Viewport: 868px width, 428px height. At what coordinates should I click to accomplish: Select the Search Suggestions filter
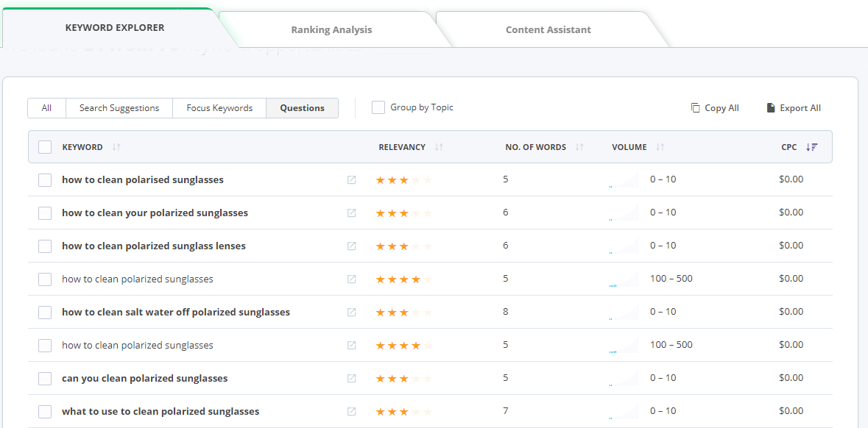point(119,107)
